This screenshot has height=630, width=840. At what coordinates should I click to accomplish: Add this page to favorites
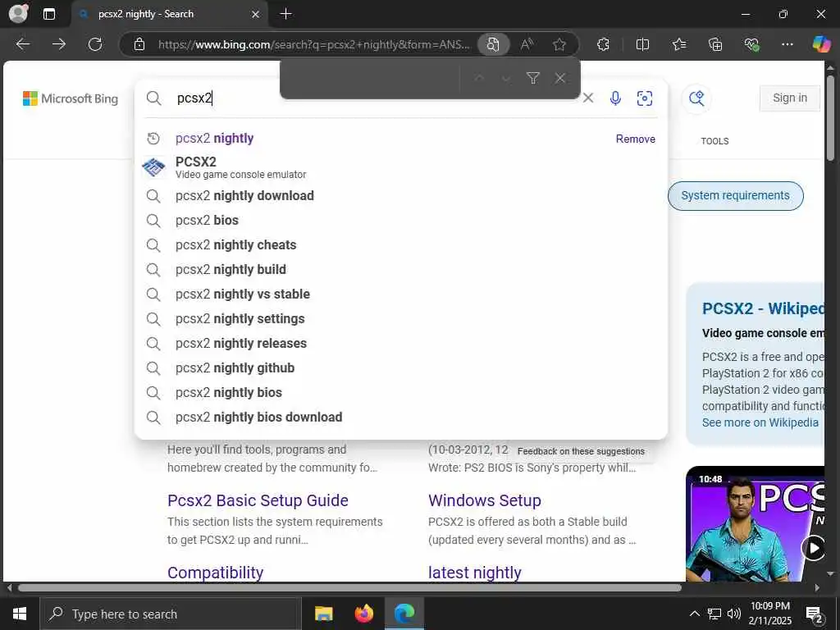[559, 44]
